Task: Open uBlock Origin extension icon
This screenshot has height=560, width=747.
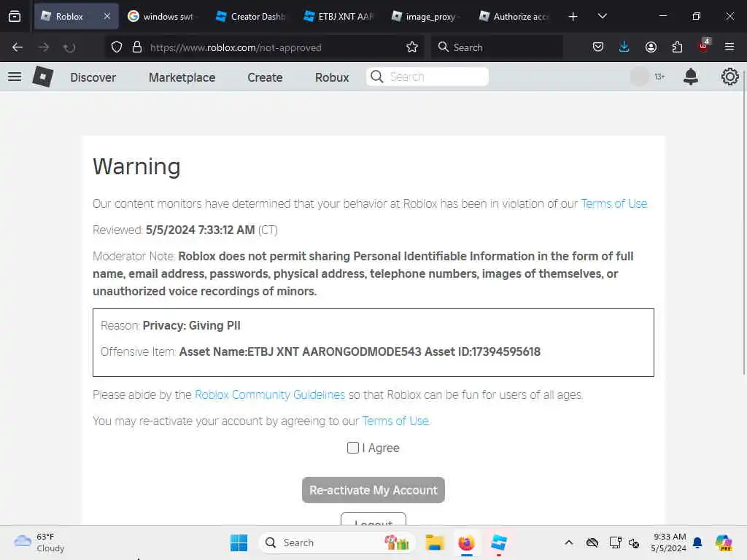Action: point(704,46)
